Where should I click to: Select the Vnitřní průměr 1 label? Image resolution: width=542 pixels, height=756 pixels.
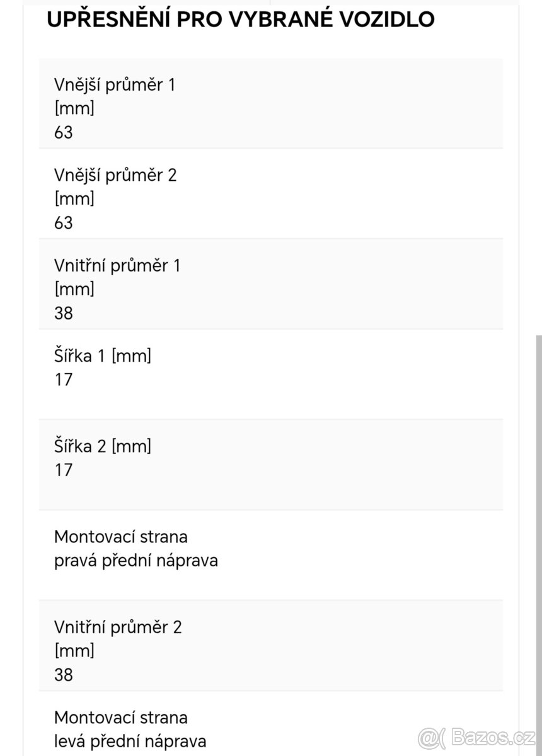click(117, 265)
